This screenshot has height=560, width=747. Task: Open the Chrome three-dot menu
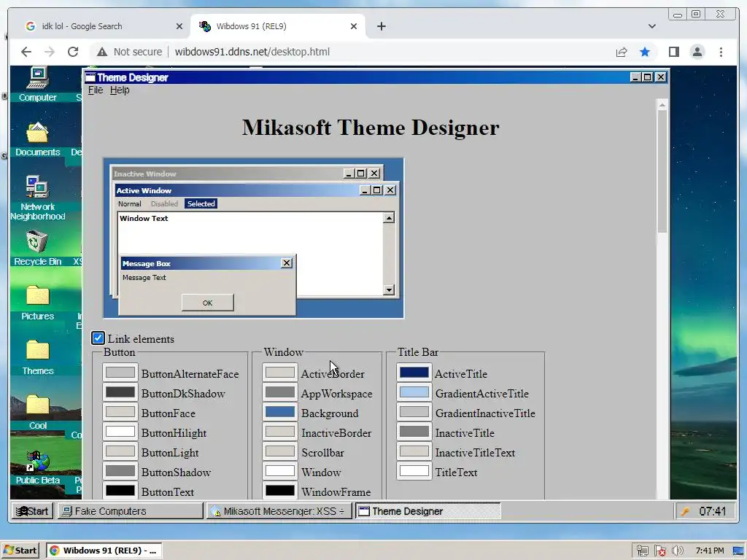click(x=721, y=52)
